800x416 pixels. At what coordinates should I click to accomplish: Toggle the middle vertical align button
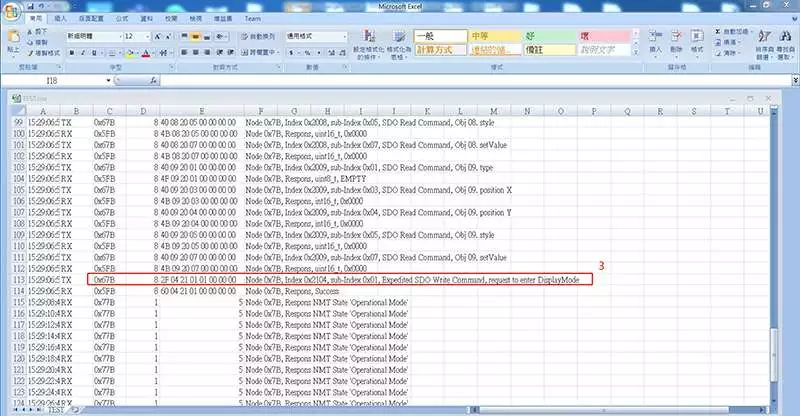point(195,37)
